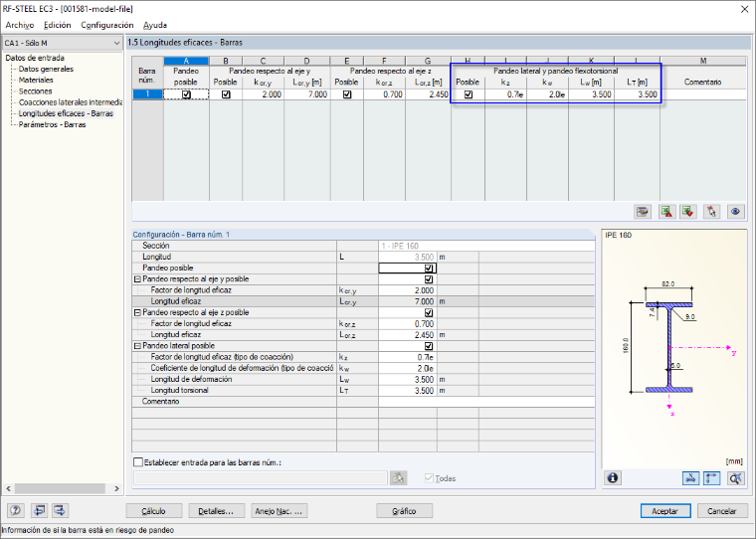This screenshot has height=539, width=756.
Task: Click the magnifier reset view icon in section preview
Action: pos(735,477)
